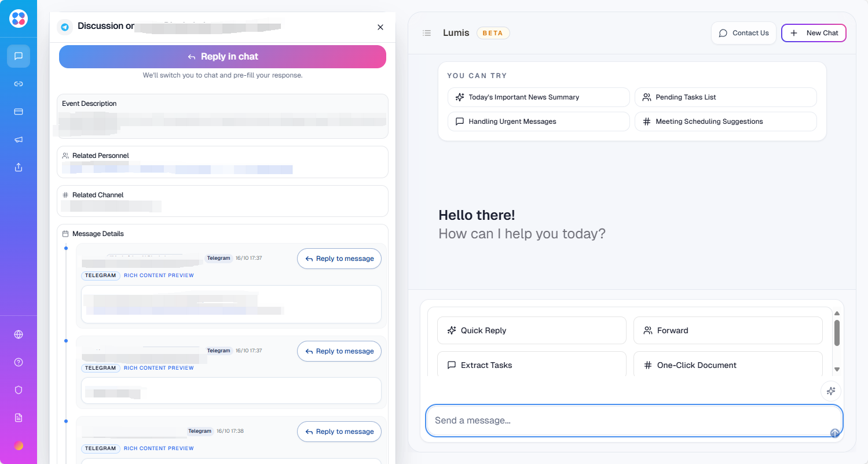Select the megaphone announcements icon
This screenshot has width=868, height=464.
coord(19,139)
